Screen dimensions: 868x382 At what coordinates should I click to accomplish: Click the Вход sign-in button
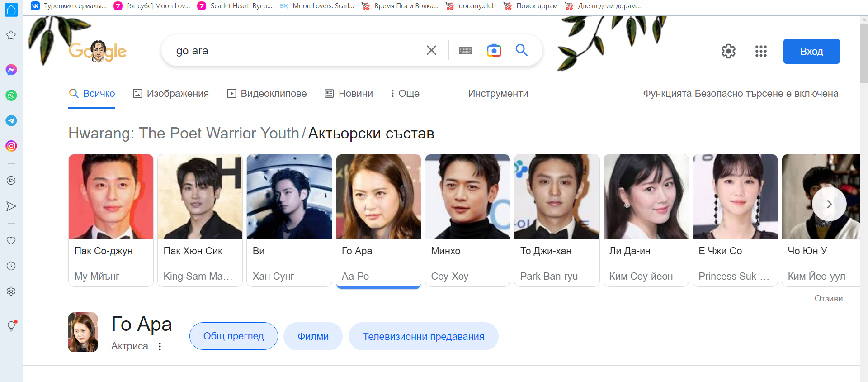pos(811,51)
